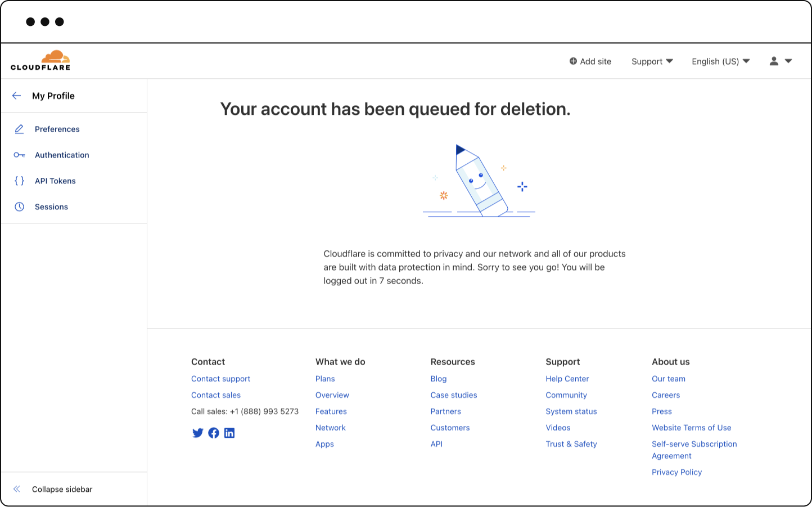
Task: Open the Apps link
Action: tap(324, 444)
